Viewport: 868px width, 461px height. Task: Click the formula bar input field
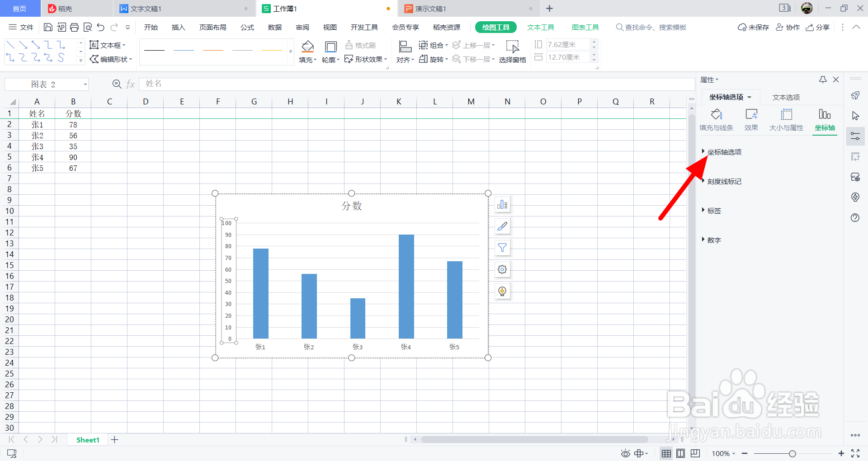pyautogui.click(x=417, y=84)
